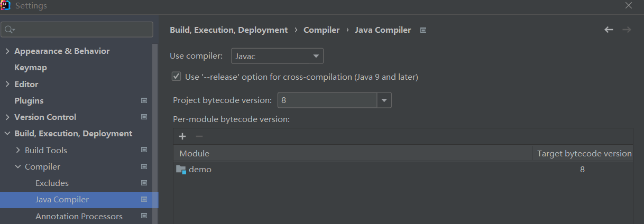The height and width of the screenshot is (224, 644).
Task: Click the plus icon to add module
Action: pos(182,136)
